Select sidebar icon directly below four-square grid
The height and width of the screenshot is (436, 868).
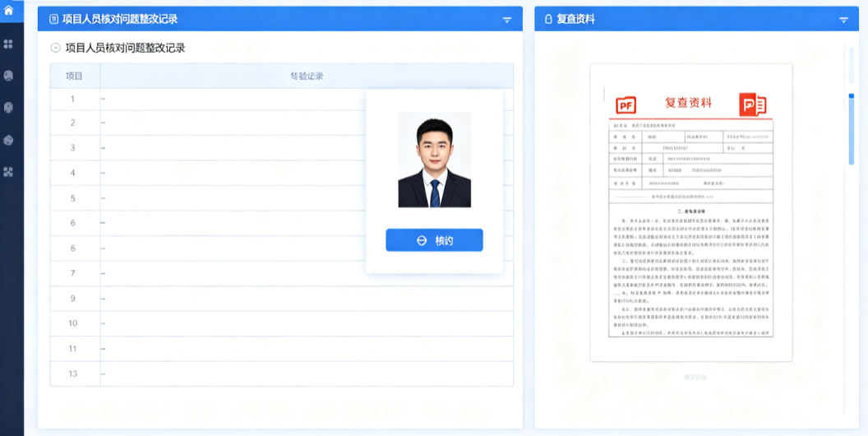tap(8, 76)
